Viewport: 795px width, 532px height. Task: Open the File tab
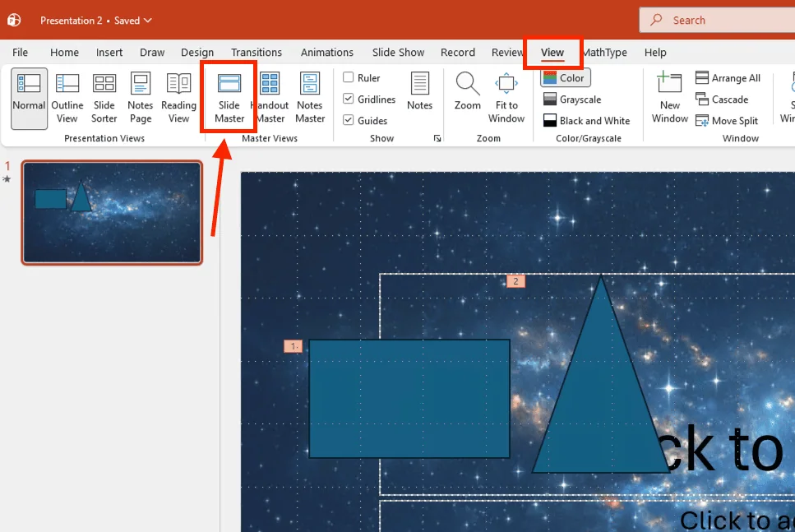point(21,53)
